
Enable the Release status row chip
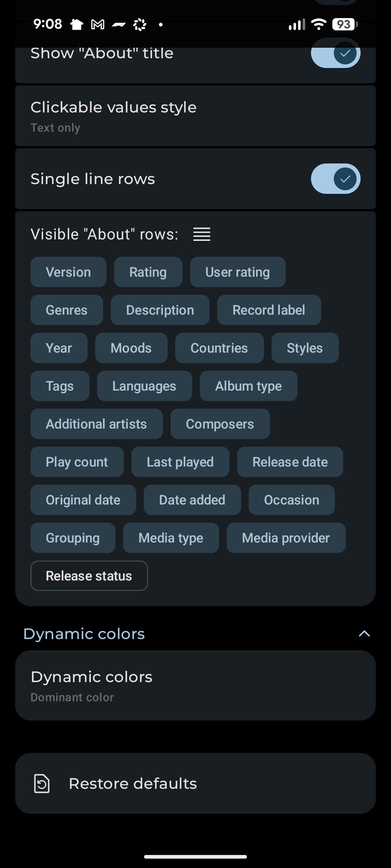coord(89,576)
